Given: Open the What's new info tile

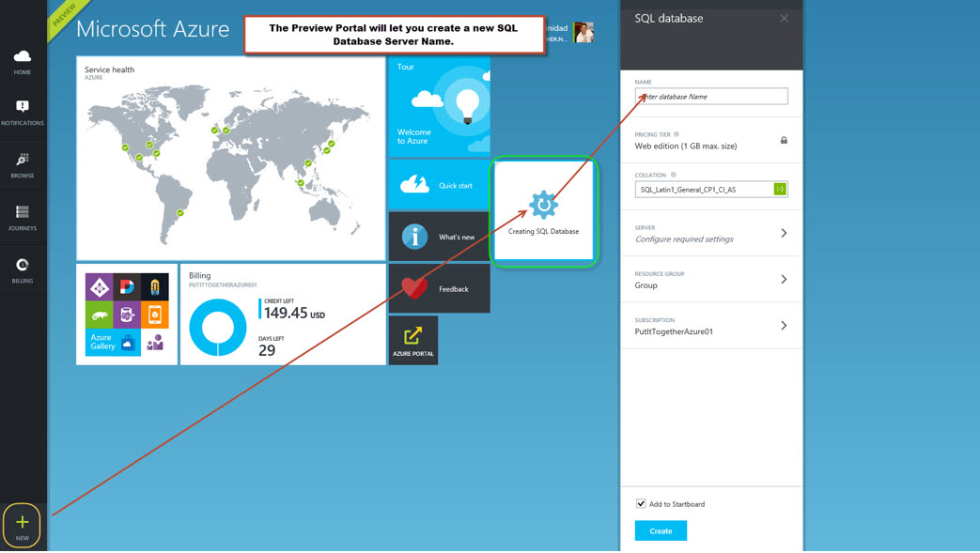Looking at the screenshot, I should coord(440,237).
